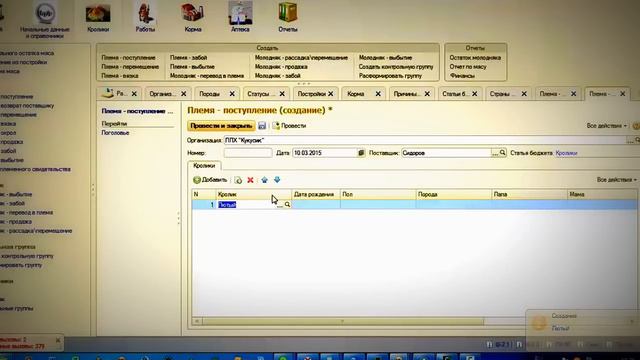
Task: Switch to the Страны tab
Action: (x=502, y=94)
